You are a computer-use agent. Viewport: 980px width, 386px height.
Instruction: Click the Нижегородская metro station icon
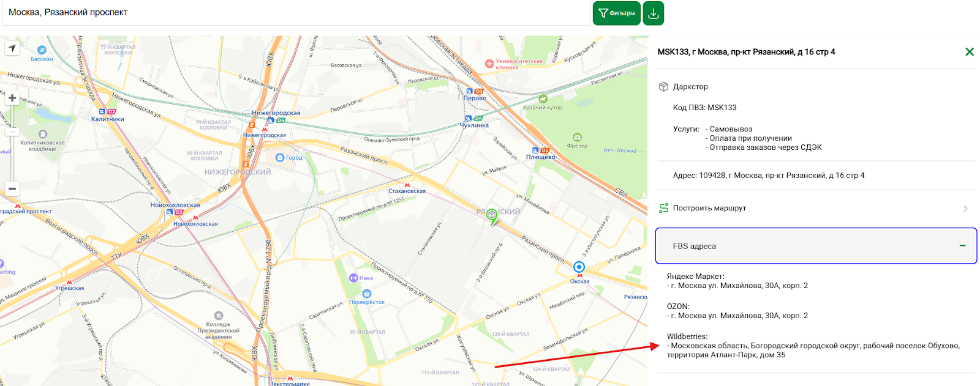tap(265, 129)
